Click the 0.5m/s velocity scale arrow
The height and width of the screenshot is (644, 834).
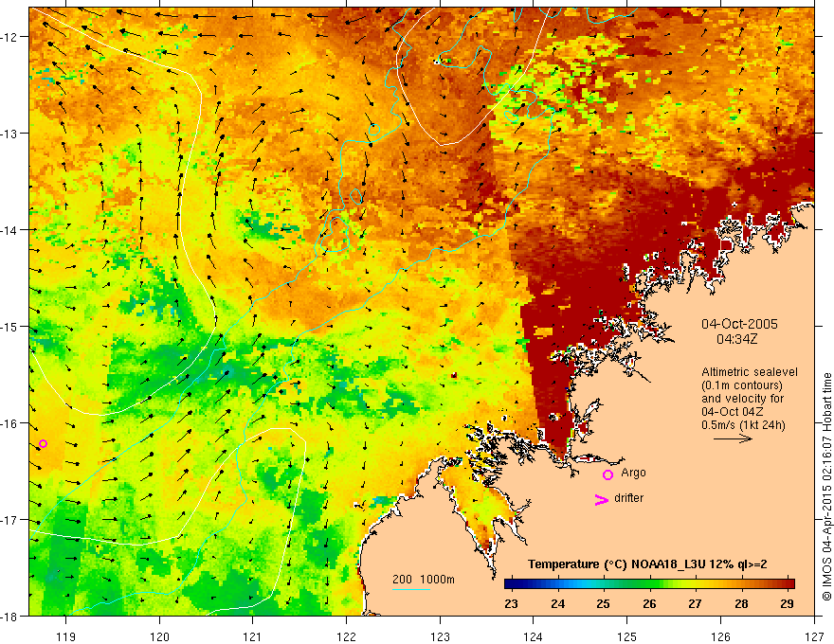tap(733, 438)
